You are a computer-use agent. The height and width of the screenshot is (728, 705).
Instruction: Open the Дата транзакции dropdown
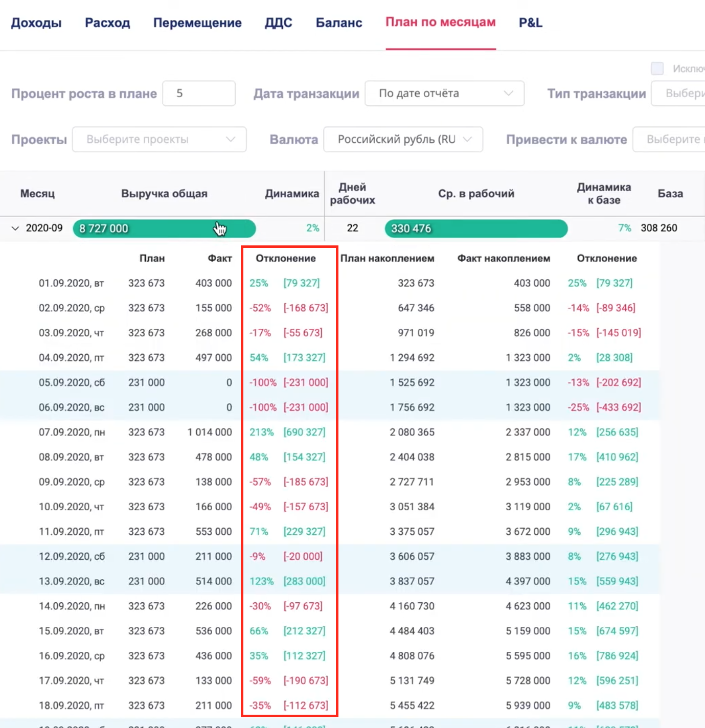445,93
